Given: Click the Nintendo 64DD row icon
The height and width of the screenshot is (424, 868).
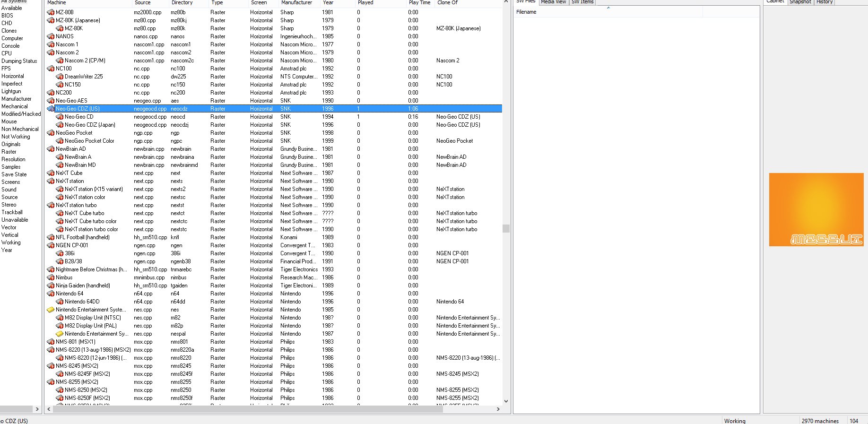Looking at the screenshot, I should (60, 302).
